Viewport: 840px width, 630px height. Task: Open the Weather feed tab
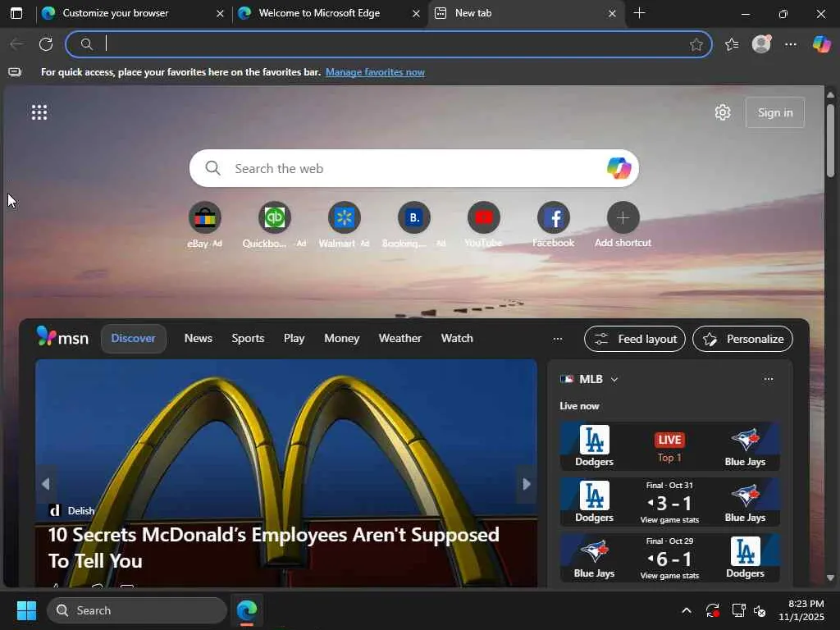tap(400, 339)
